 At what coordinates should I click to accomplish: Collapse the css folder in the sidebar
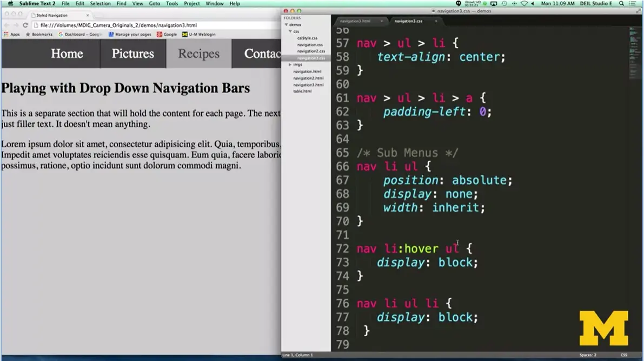290,31
